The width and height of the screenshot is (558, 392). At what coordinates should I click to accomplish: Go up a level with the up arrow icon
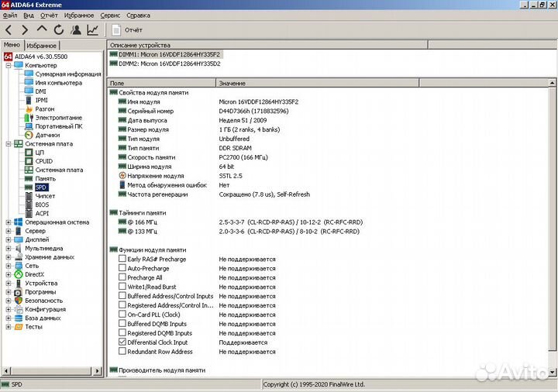coord(42,29)
